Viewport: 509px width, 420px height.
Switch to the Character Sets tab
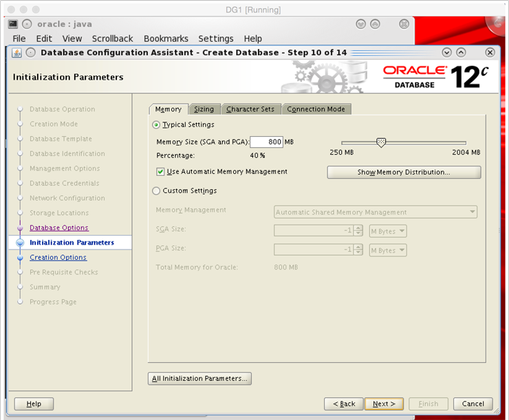250,109
